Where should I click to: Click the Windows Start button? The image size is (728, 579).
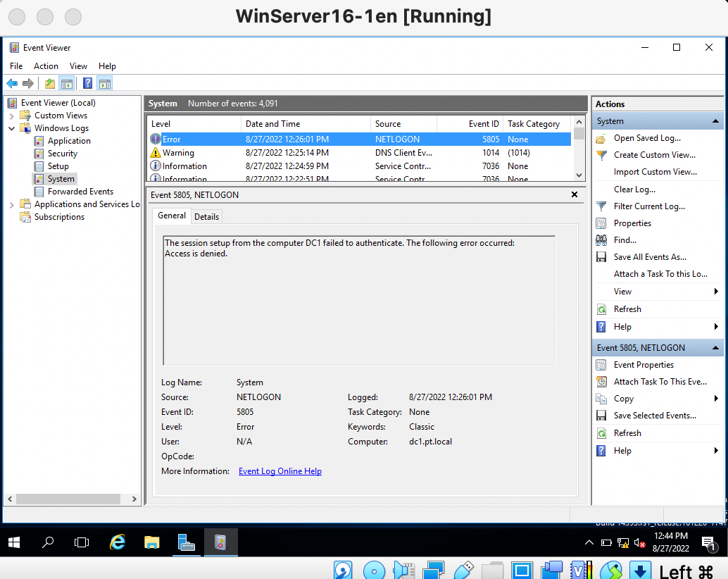pos(14,542)
